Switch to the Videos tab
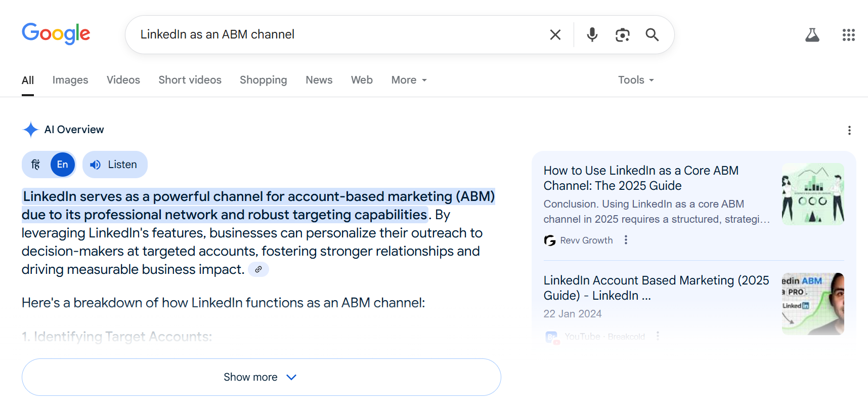 coord(123,80)
